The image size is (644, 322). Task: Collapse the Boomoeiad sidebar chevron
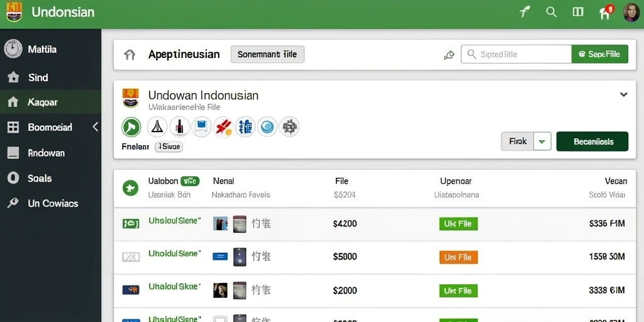pyautogui.click(x=96, y=127)
